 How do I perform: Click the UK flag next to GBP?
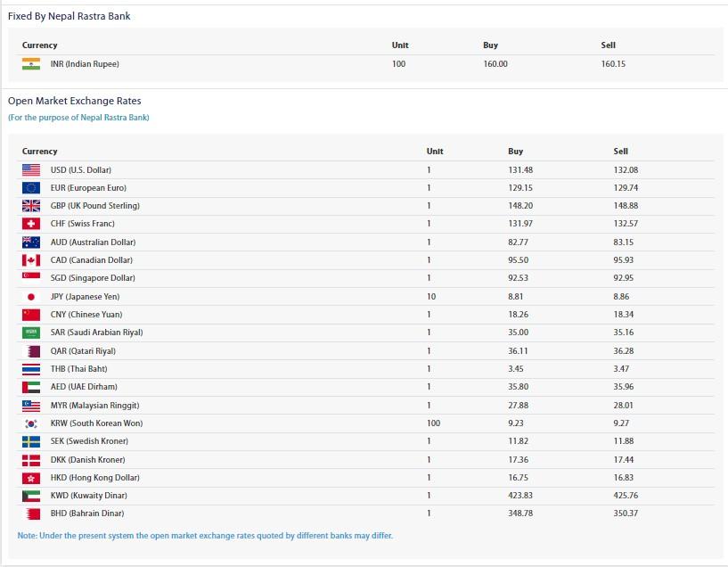pos(31,206)
